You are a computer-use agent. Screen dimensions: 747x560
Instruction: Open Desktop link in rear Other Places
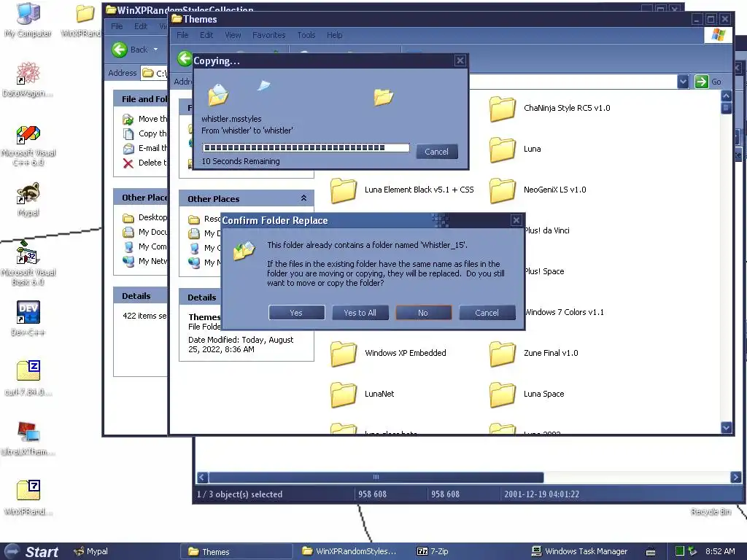(x=145, y=217)
